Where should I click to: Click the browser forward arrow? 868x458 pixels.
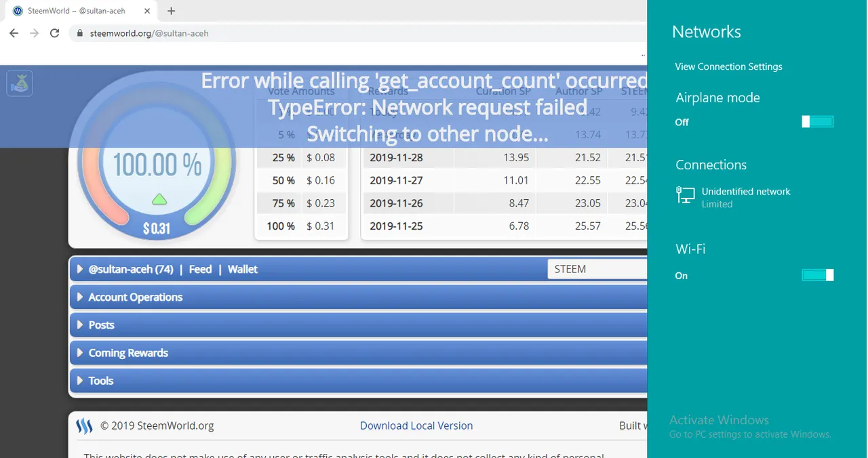point(34,33)
